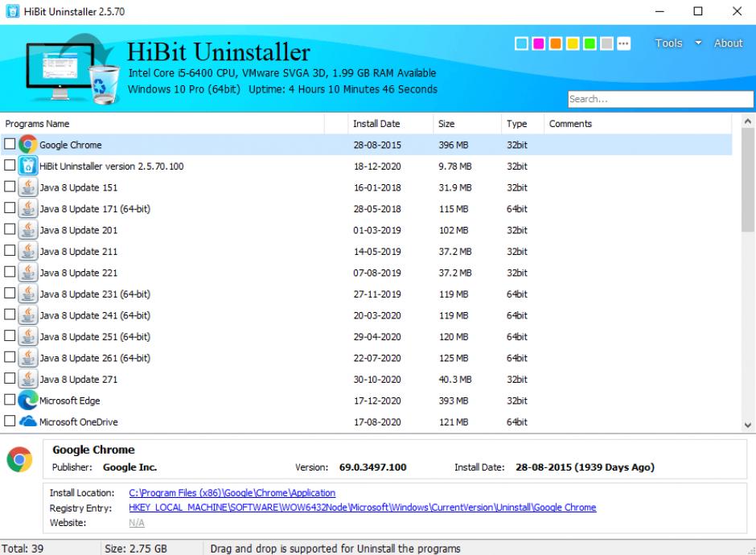Select the Java 8 Update 201 checkbox
The height and width of the screenshot is (555, 756).
point(10,228)
